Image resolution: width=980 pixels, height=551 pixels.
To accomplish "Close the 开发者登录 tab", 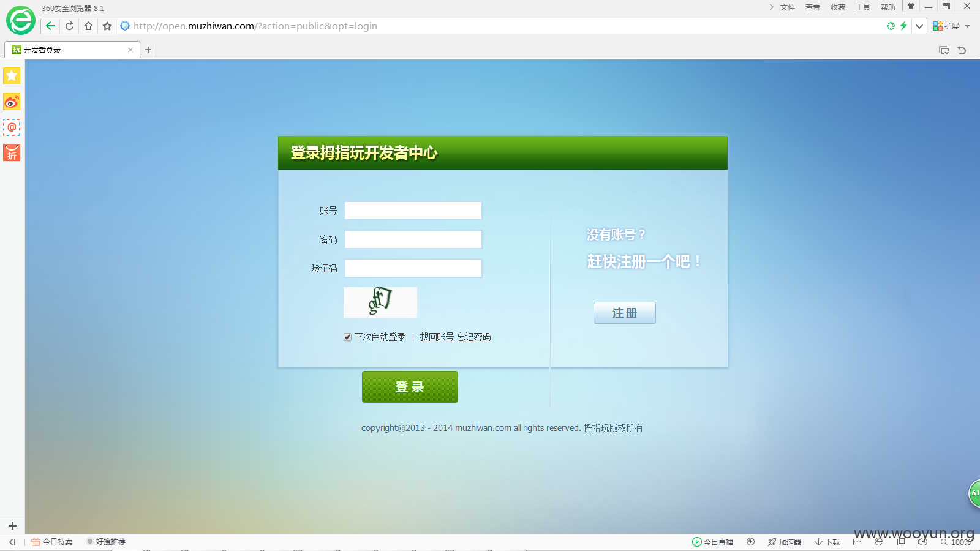I will pos(130,50).
